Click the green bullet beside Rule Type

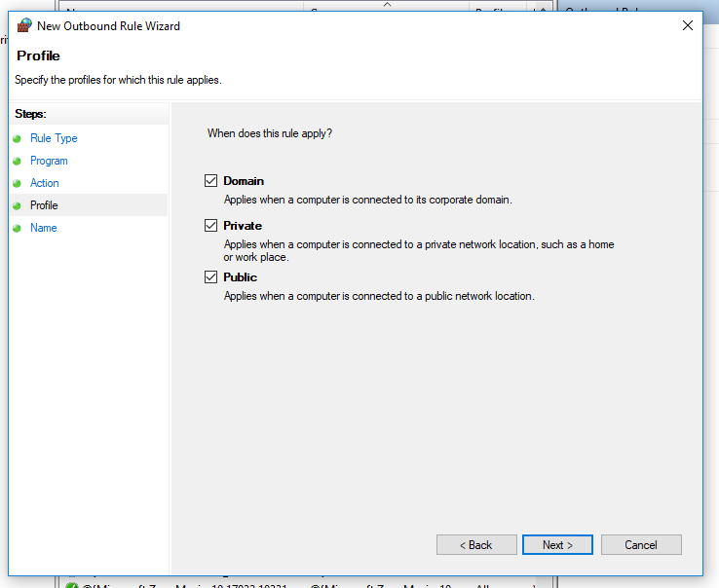[18, 138]
